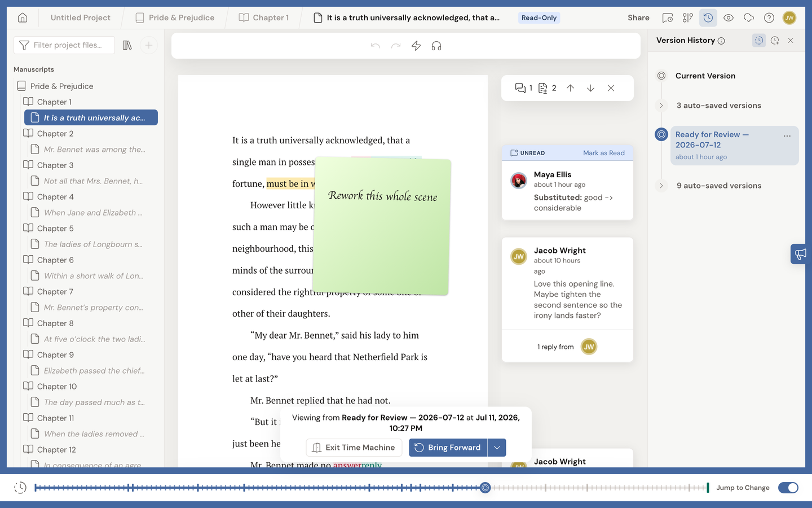
Task: Open the Bring Forward dropdown arrow
Action: [497, 448]
